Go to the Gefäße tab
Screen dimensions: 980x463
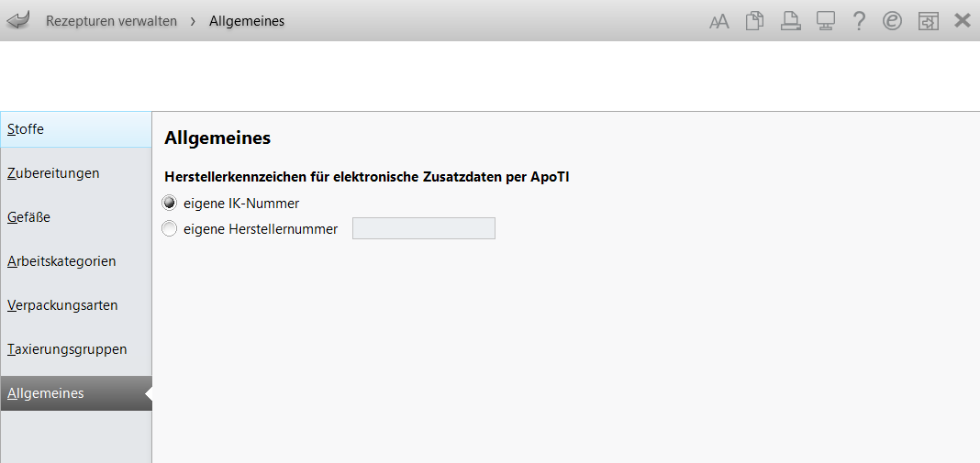[x=76, y=217]
